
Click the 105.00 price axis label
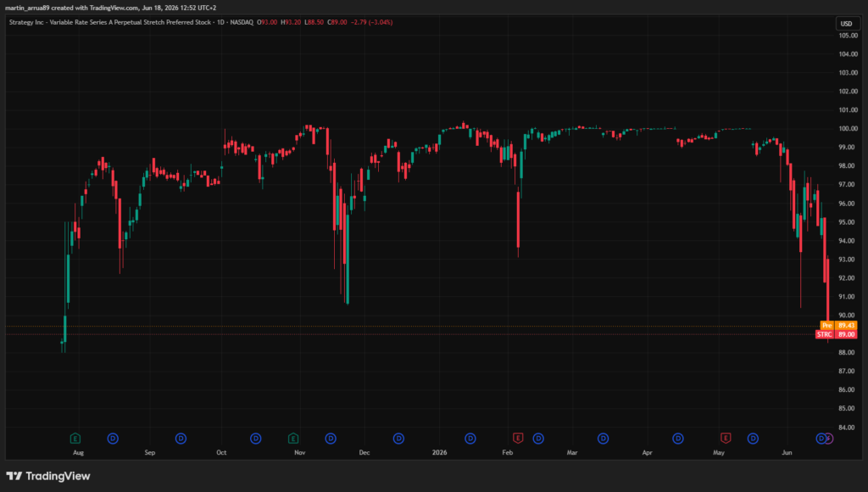pyautogui.click(x=848, y=36)
